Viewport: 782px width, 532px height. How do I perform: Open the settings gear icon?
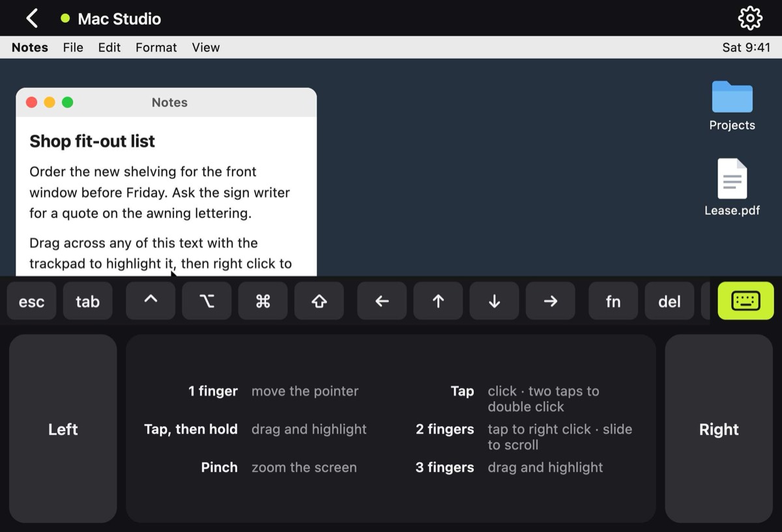click(x=750, y=18)
